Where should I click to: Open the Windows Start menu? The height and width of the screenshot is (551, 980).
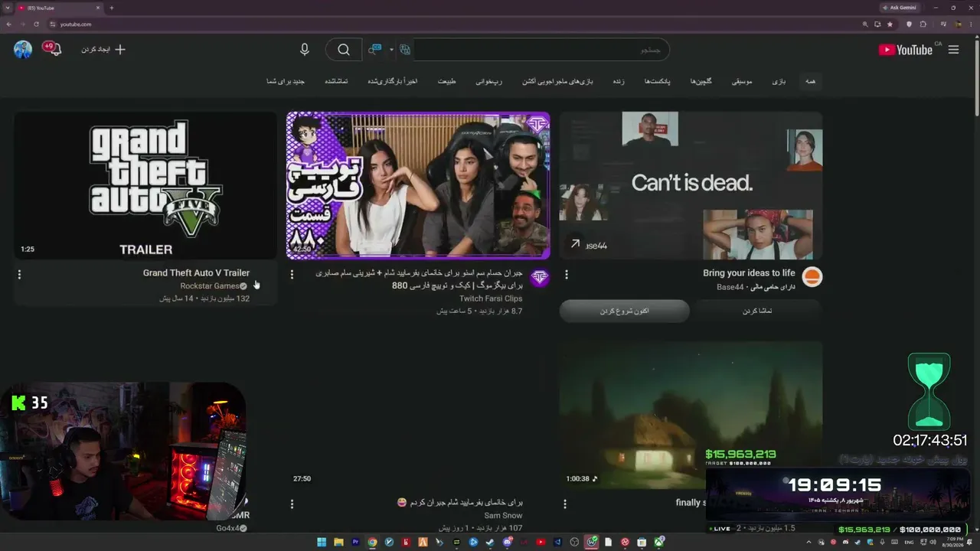pos(322,543)
